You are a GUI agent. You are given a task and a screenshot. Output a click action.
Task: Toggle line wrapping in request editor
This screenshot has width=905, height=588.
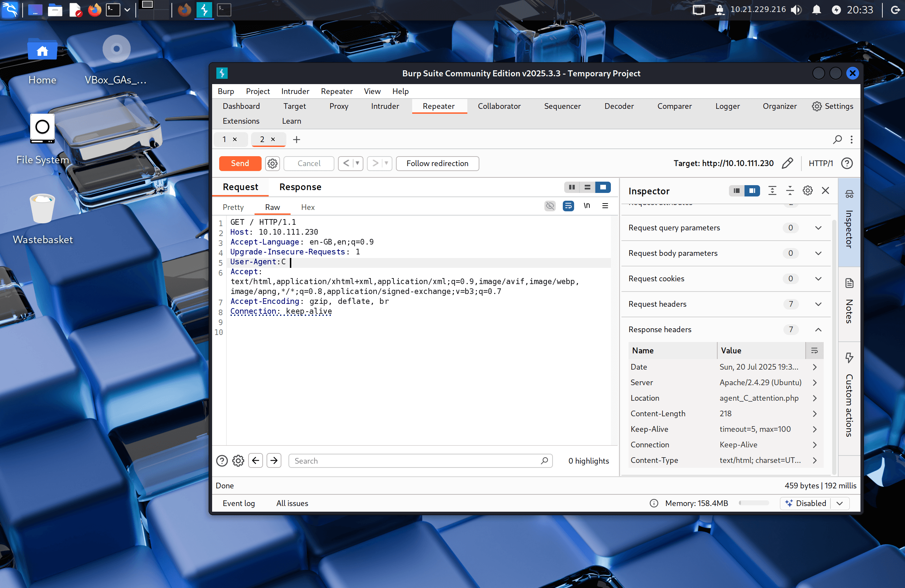(568, 206)
